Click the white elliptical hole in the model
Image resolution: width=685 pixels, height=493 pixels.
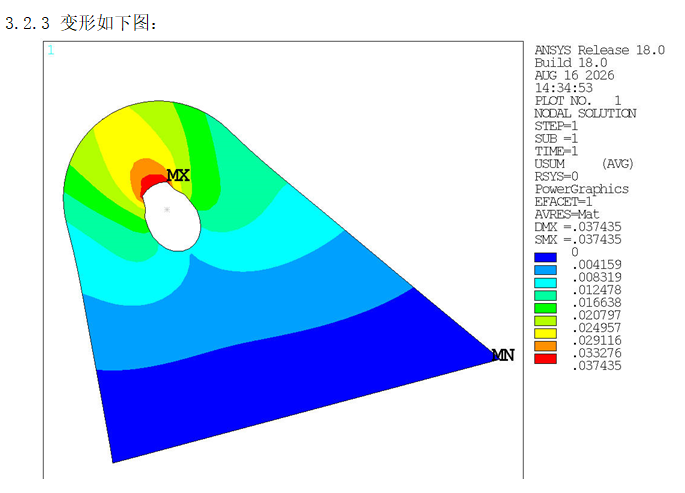(x=173, y=217)
